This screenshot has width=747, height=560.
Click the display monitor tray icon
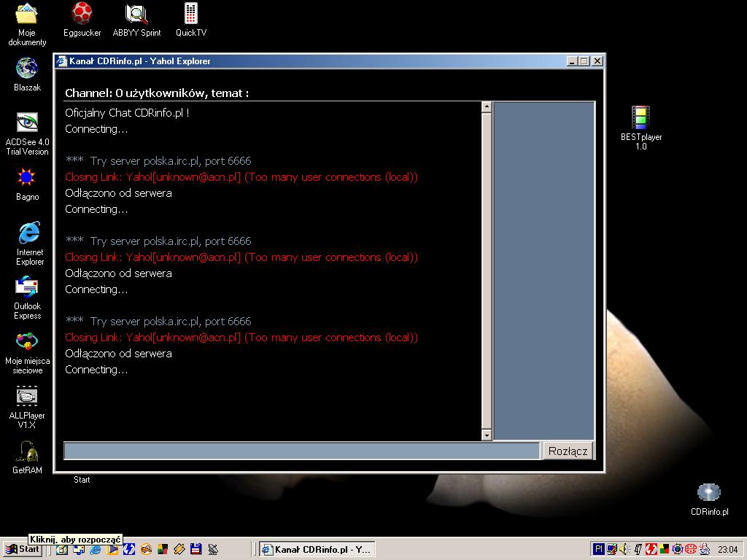(x=612, y=549)
